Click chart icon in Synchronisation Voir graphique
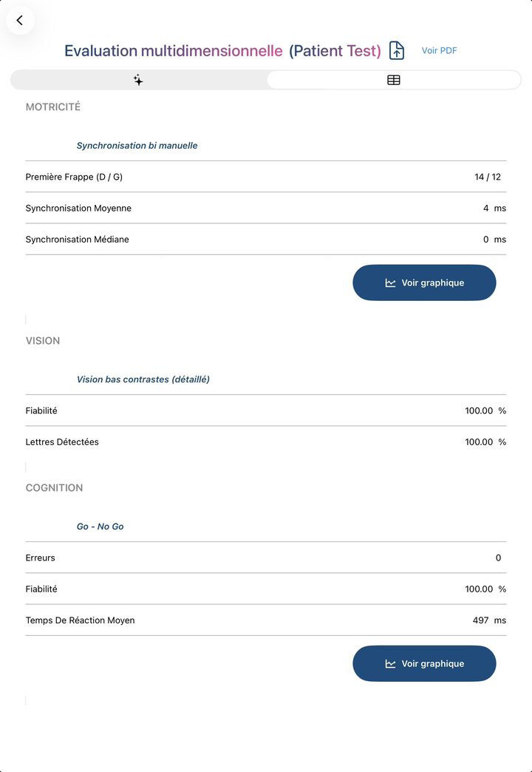Screen dimensions: 532x772 click(390, 282)
